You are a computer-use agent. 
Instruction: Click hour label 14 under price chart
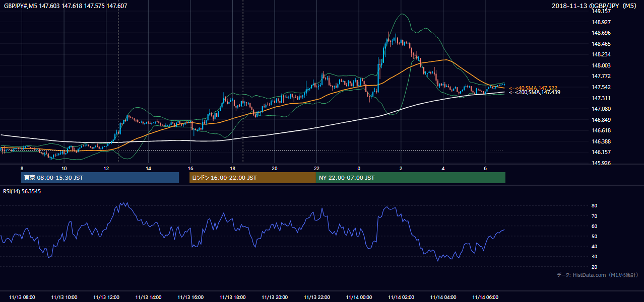pyautogui.click(x=149, y=168)
